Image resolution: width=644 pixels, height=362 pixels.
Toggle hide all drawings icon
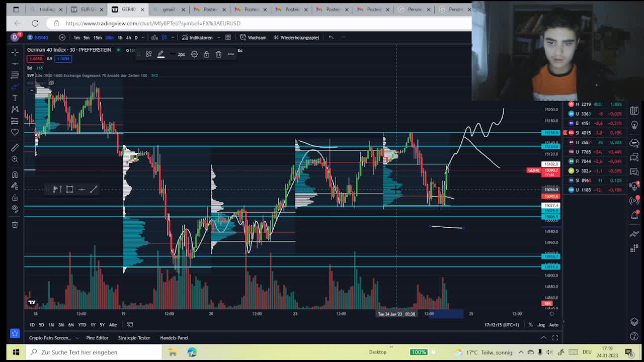point(15,209)
